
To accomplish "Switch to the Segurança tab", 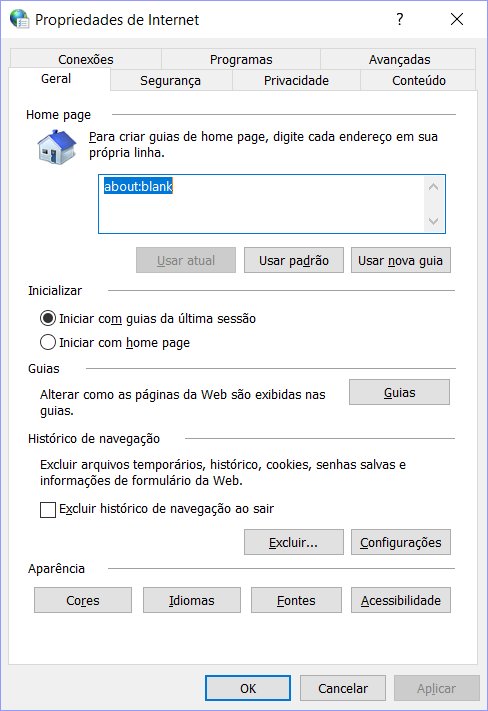I will point(171,80).
